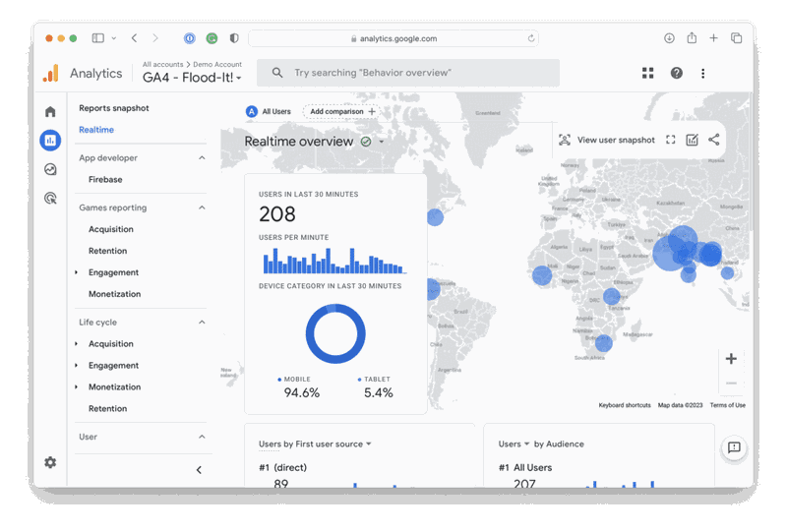Open Safari downloads icon
This screenshot has width=787, height=532.
coord(669,38)
